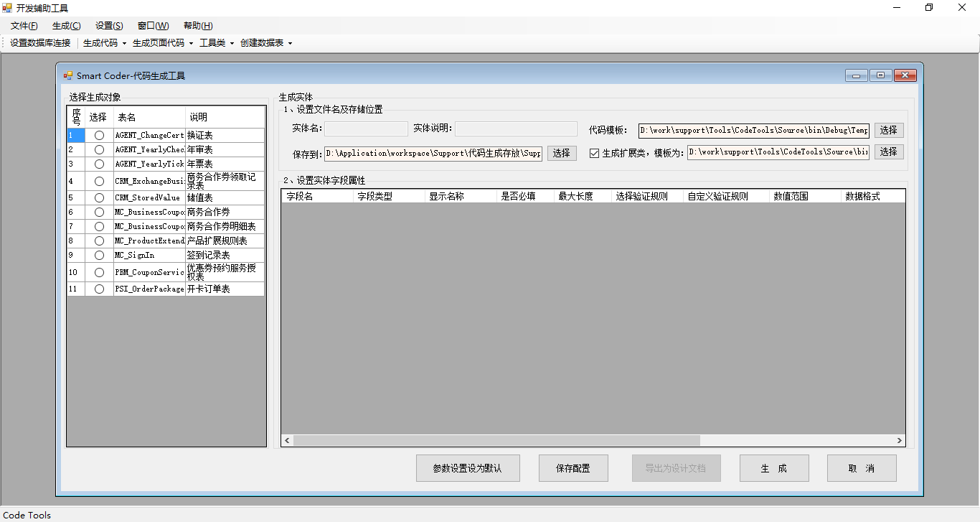The height and width of the screenshot is (522, 980).
Task: Click the 自定义验证规则 column header
Action: [x=726, y=196]
